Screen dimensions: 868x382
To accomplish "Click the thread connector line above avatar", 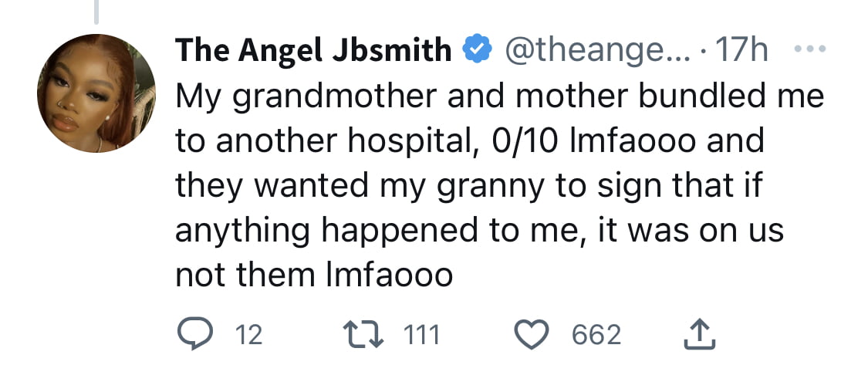I will (96, 12).
